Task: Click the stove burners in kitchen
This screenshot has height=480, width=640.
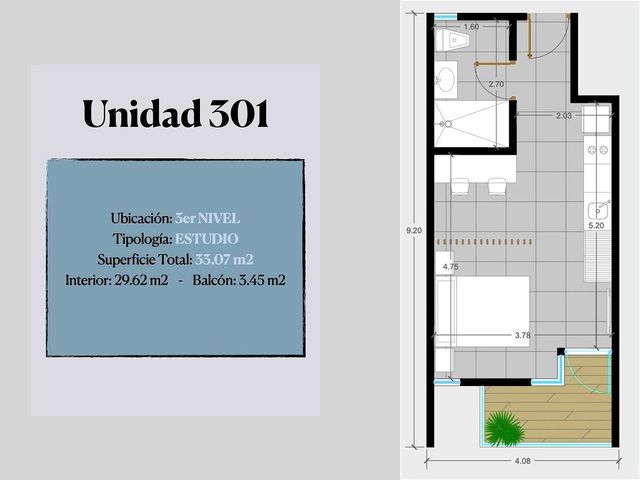Action: pyautogui.click(x=597, y=150)
